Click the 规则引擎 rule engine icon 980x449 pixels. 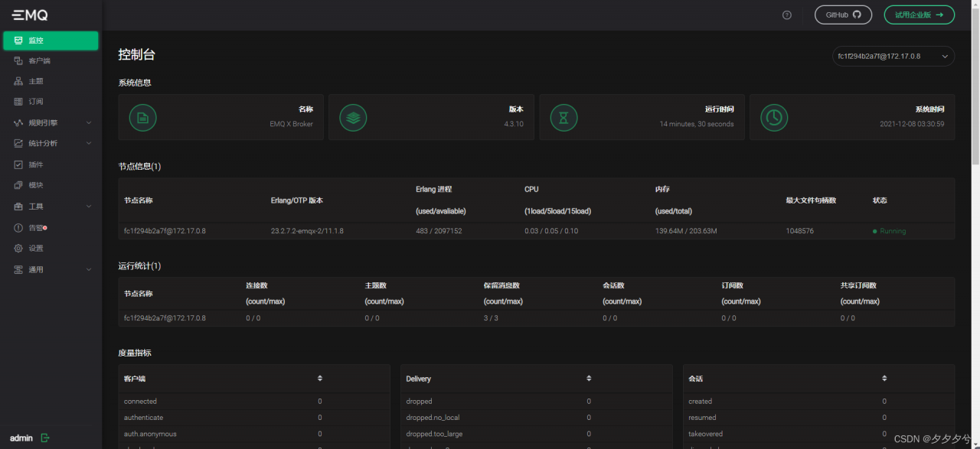[18, 122]
